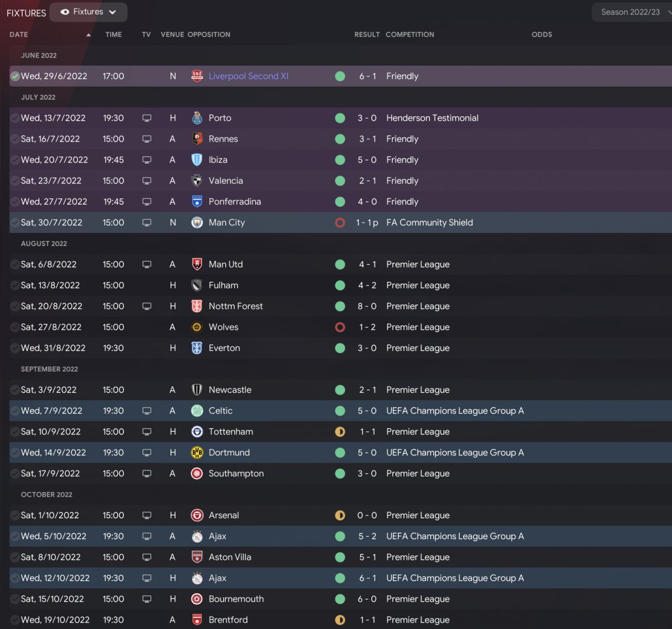Toggle the checkmark on the 13/7/2022 Porto fixture
This screenshot has width=672, height=629.
pyautogui.click(x=15, y=118)
